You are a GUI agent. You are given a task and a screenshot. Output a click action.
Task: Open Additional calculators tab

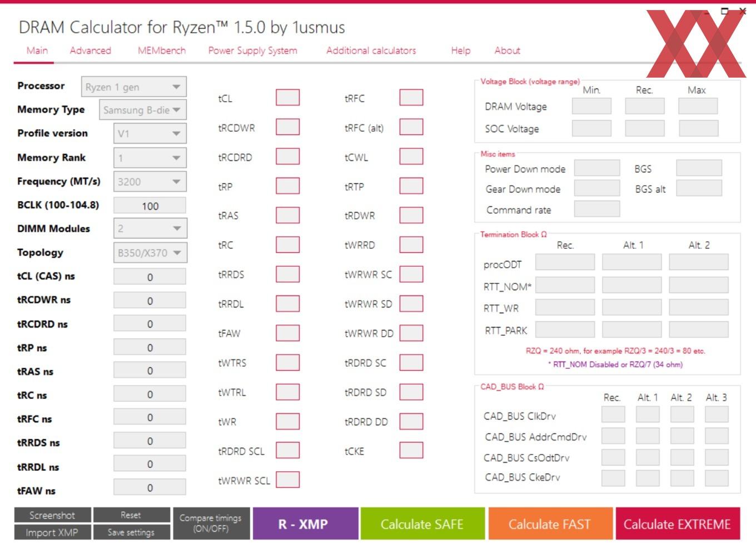(371, 51)
